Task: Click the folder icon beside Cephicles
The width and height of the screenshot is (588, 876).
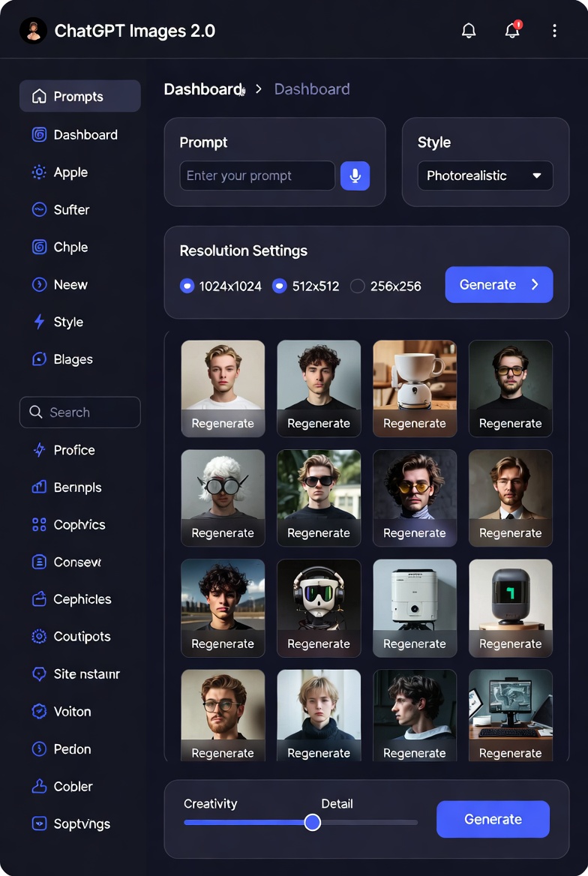Action: [x=39, y=599]
